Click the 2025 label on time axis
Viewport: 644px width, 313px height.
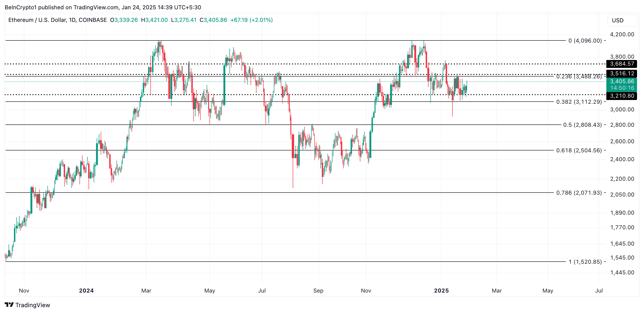coord(441,290)
